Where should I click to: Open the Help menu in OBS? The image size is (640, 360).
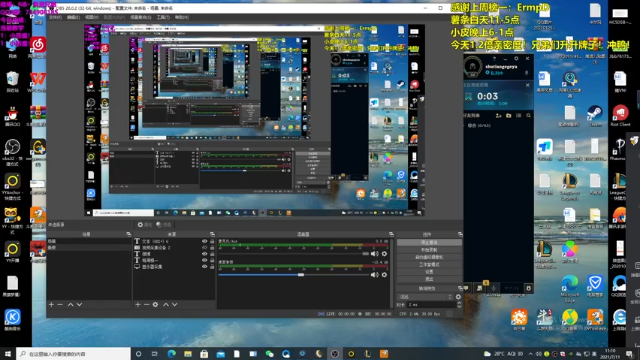(x=182, y=18)
